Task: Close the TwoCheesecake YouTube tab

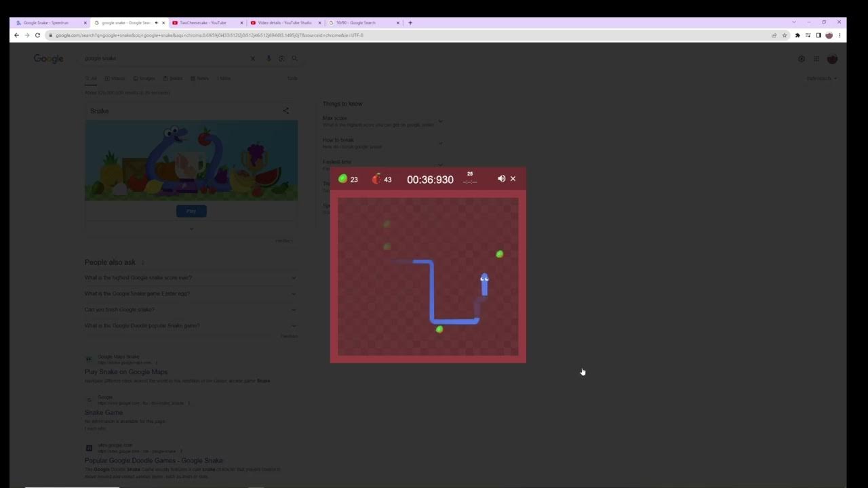Action: (241, 23)
